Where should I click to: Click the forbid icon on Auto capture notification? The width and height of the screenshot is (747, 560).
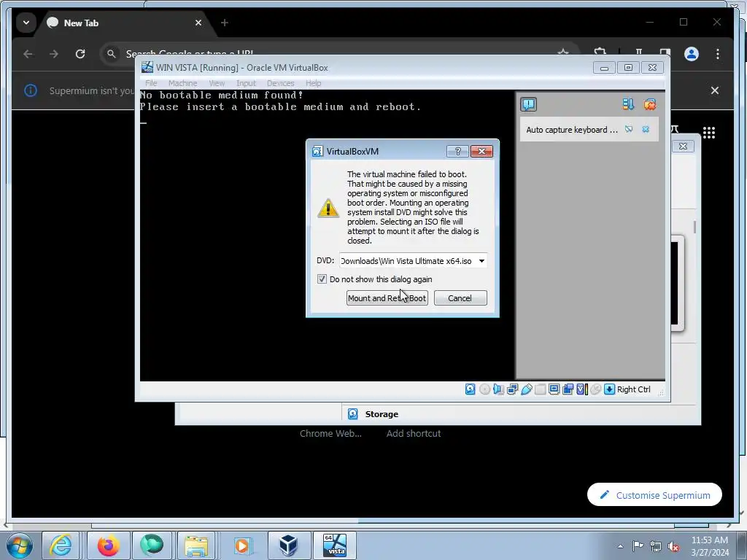pos(629,130)
